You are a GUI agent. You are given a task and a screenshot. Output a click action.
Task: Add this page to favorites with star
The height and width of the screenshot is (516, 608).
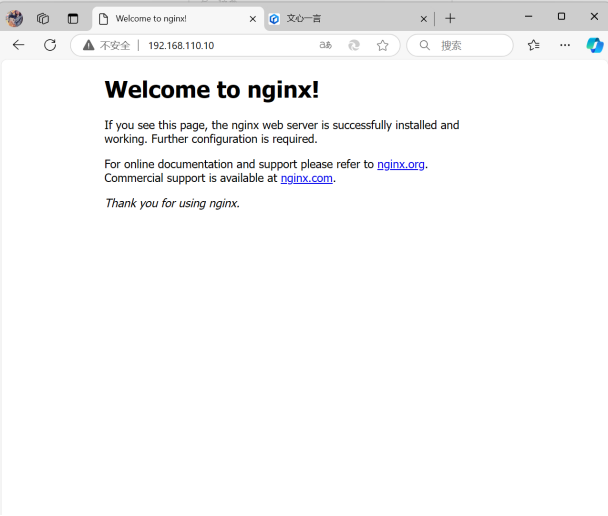coord(382,45)
